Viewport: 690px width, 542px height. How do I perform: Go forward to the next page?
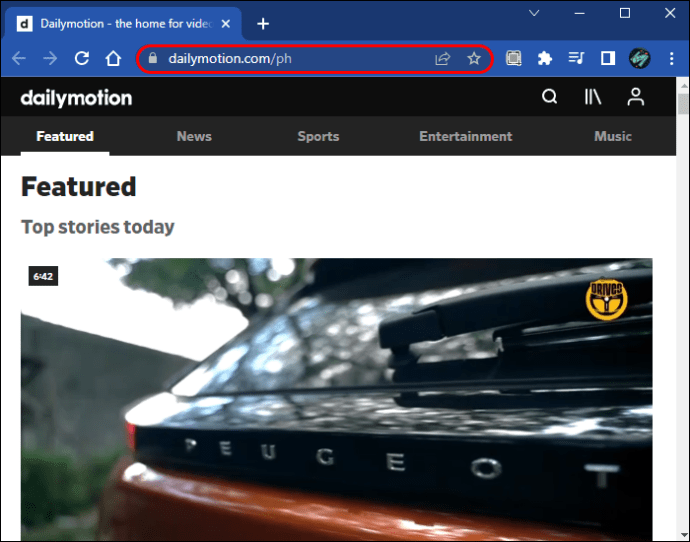coord(50,58)
